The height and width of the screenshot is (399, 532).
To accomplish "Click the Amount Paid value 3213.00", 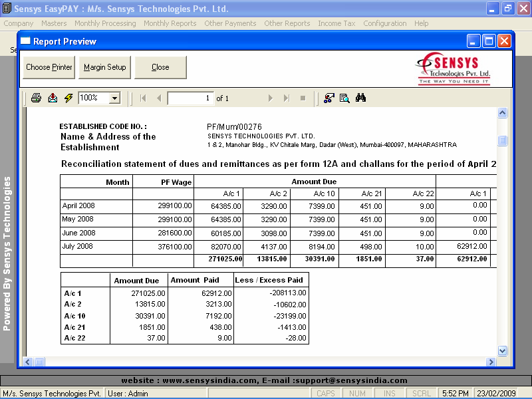I will 219,305.
